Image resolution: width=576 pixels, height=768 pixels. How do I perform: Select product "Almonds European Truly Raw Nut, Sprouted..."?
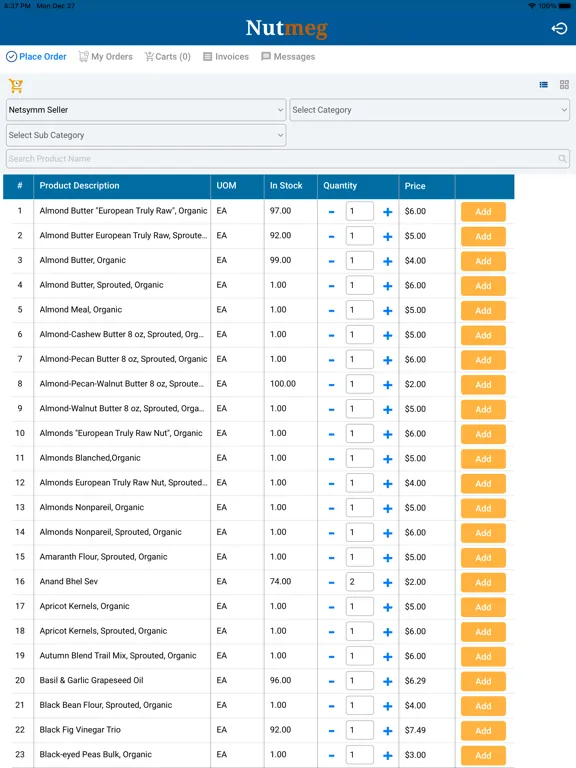coord(123,482)
